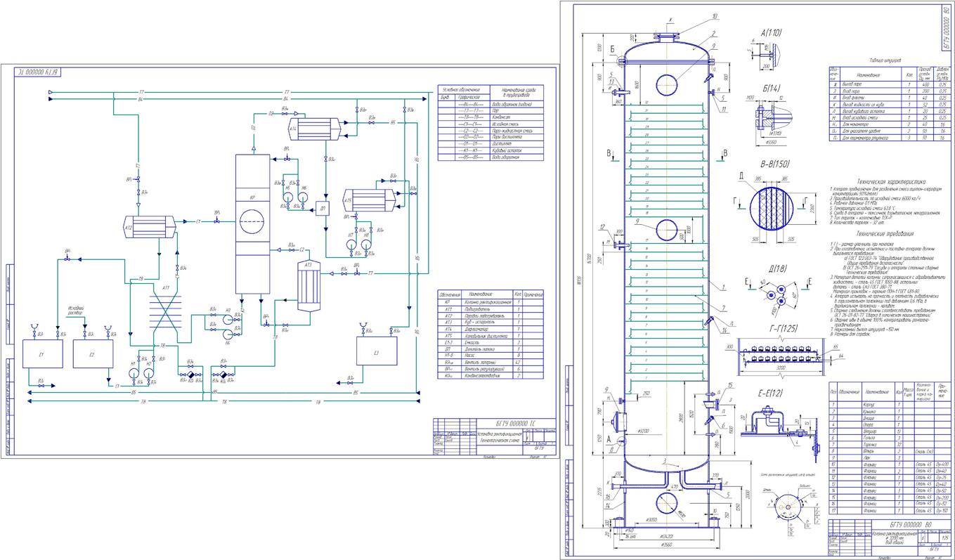Click equipment row 'Дефлегматор'
The width and height of the screenshot is (955, 560).
[x=491, y=329]
